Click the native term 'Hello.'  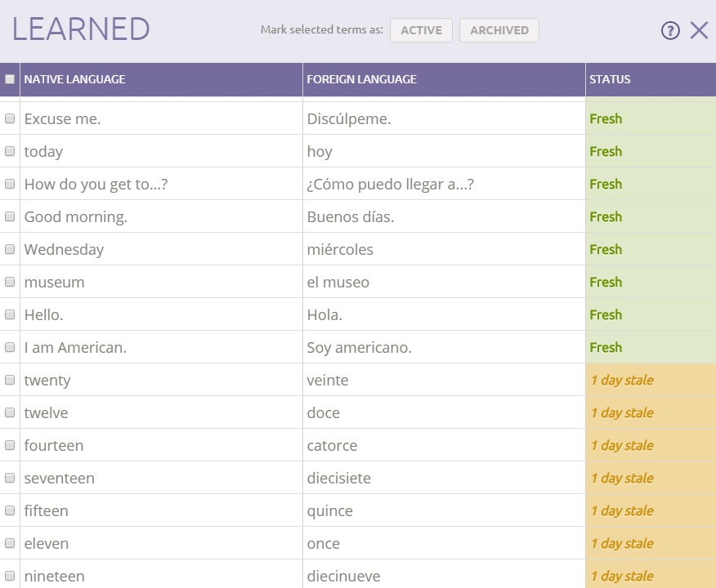(43, 314)
